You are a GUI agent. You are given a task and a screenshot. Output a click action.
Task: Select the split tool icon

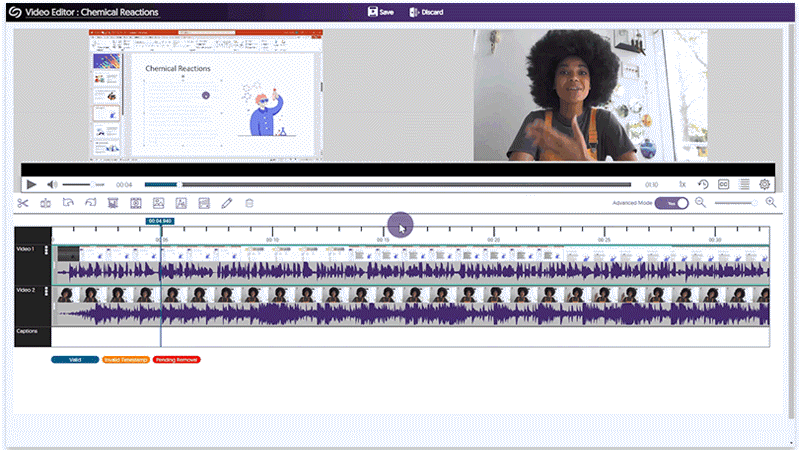pos(45,203)
